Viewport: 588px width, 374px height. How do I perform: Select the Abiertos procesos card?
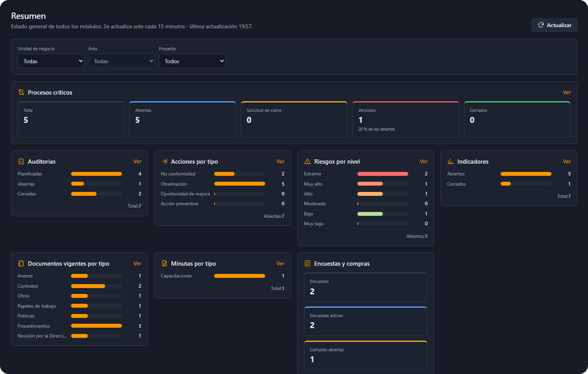click(x=182, y=119)
